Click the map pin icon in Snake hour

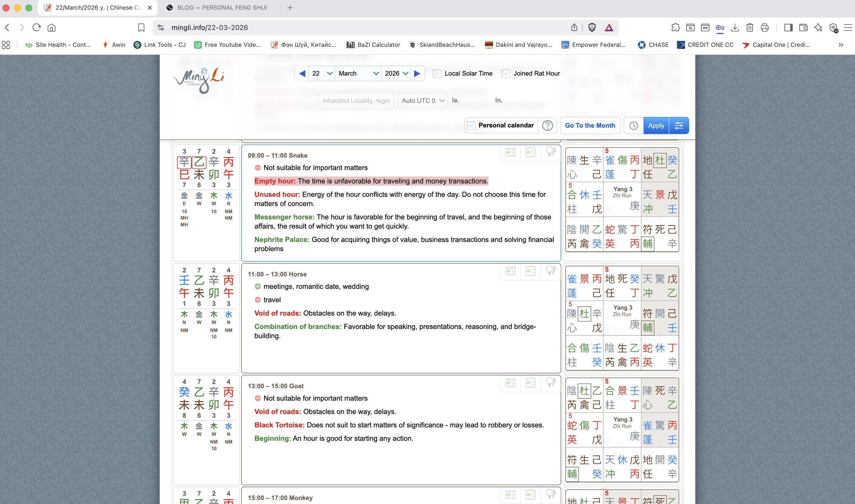[x=550, y=152]
